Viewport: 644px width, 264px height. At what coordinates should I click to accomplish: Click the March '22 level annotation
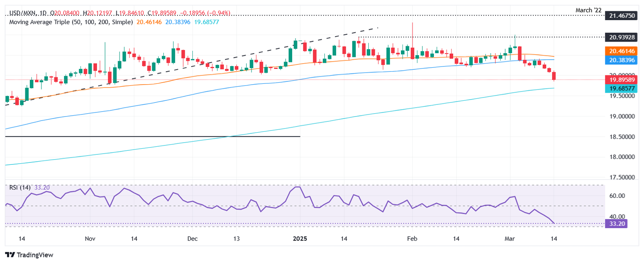[589, 10]
